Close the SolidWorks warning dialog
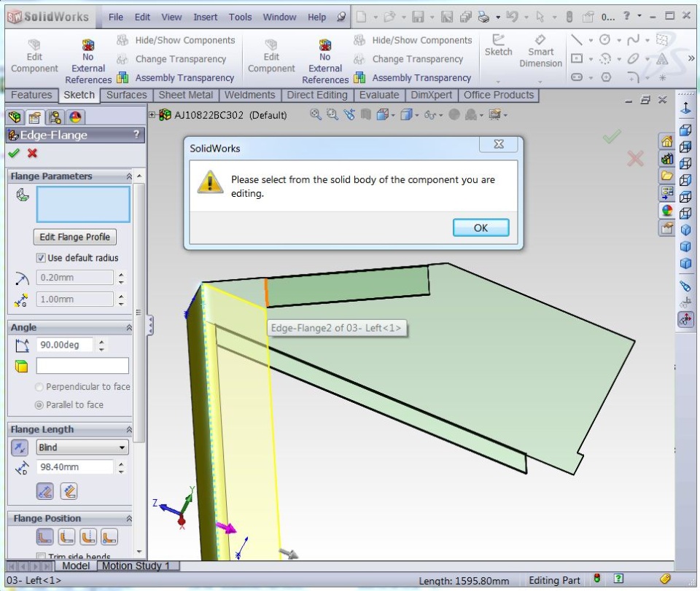This screenshot has height=591, width=700. pyautogui.click(x=498, y=144)
